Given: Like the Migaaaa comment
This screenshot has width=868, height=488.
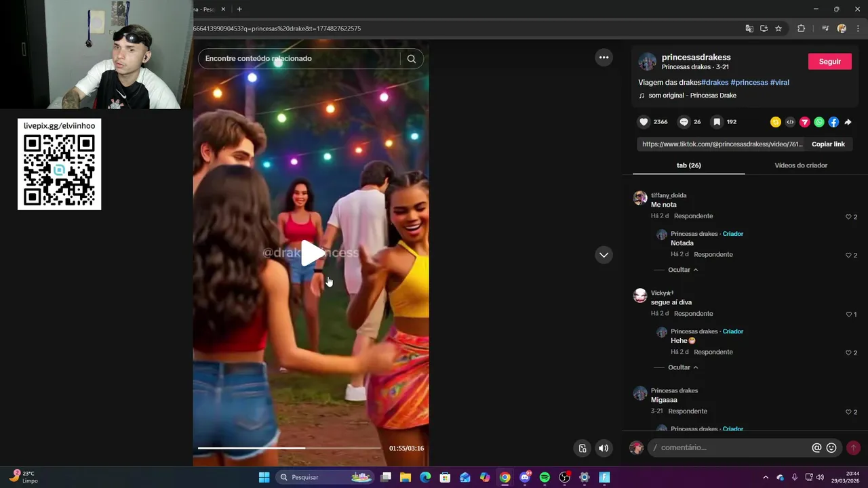Looking at the screenshot, I should [848, 412].
